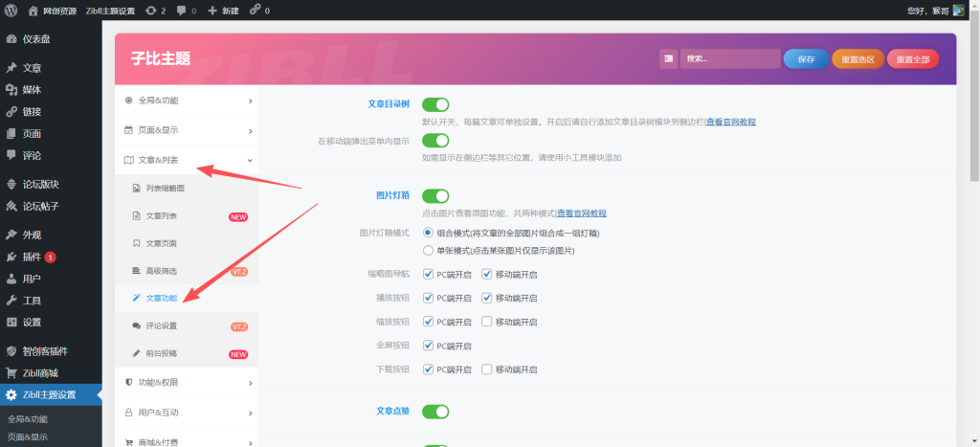Open 列表缩略图 submenu item

tap(187, 189)
